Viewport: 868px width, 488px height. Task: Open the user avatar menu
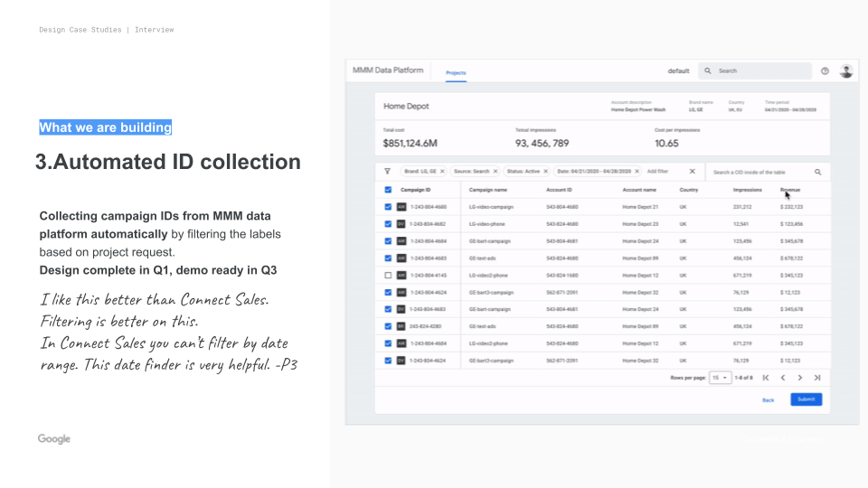click(x=846, y=70)
